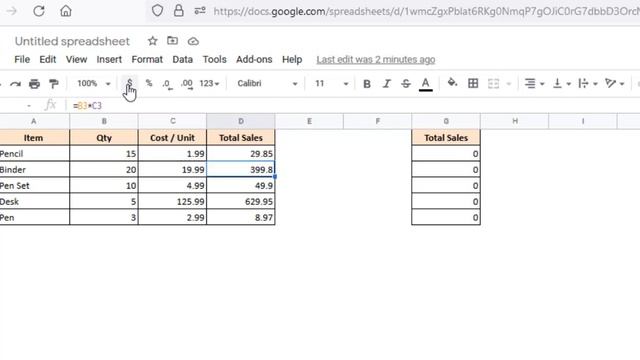Click the redo arrow icon
This screenshot has height=360, width=640.
pyautogui.click(x=16, y=84)
